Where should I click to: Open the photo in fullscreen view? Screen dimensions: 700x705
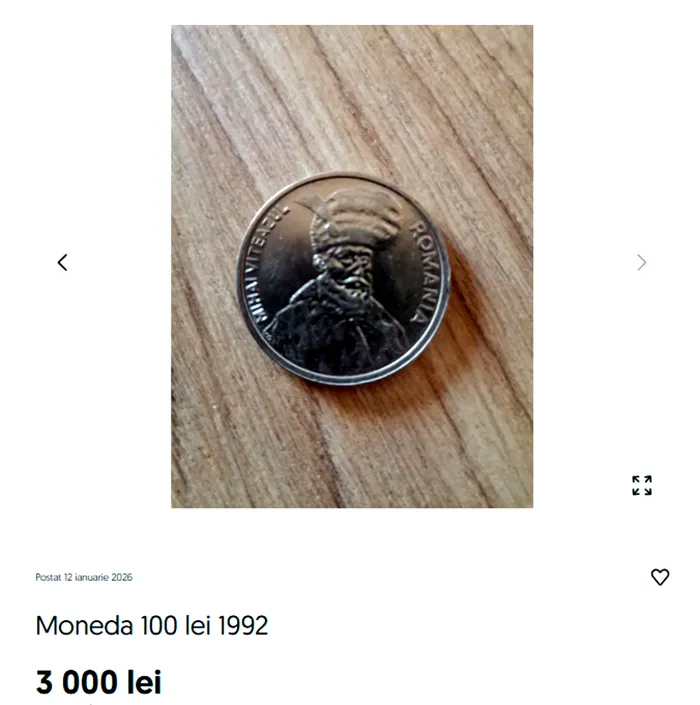click(x=642, y=486)
